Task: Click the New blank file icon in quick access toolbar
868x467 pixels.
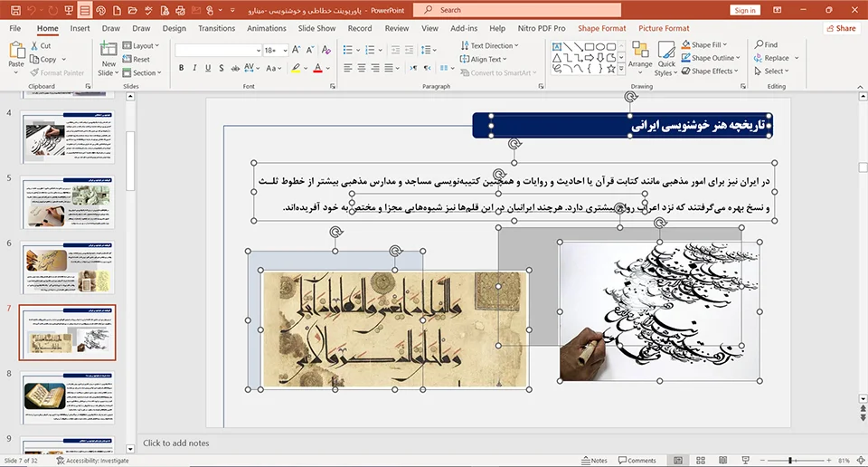Action: pos(117,10)
